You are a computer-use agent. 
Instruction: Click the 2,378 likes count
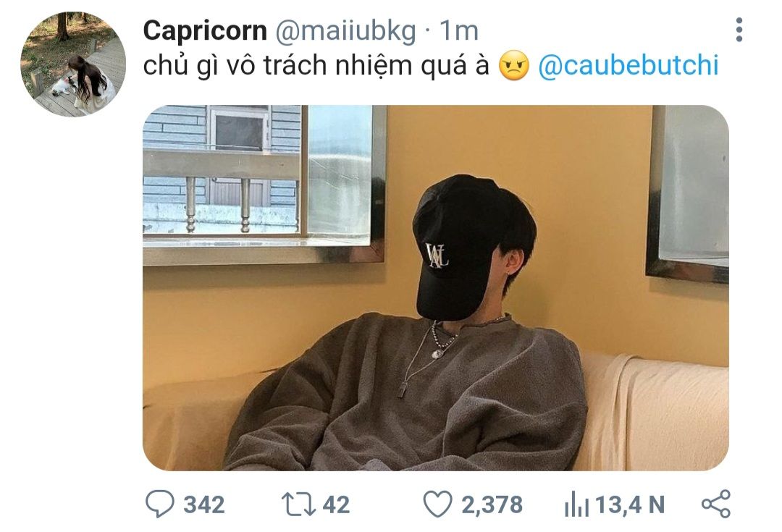click(x=492, y=504)
